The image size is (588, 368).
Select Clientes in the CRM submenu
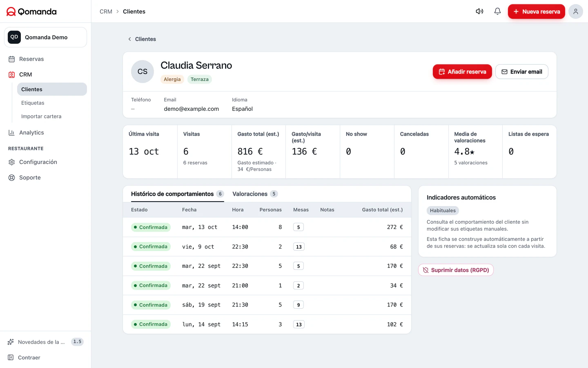(x=52, y=89)
